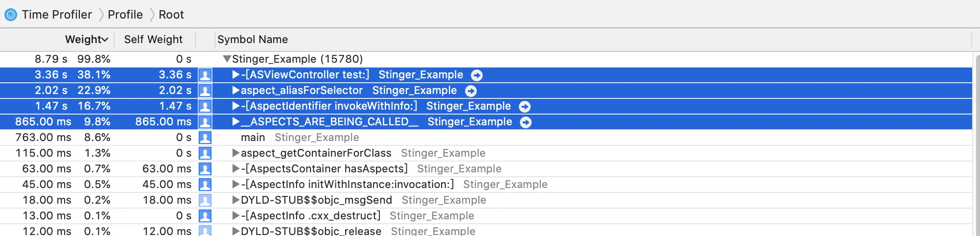Collapse the Stinger_Example (15780) process row
The width and height of the screenshot is (980, 236).
coord(227,59)
